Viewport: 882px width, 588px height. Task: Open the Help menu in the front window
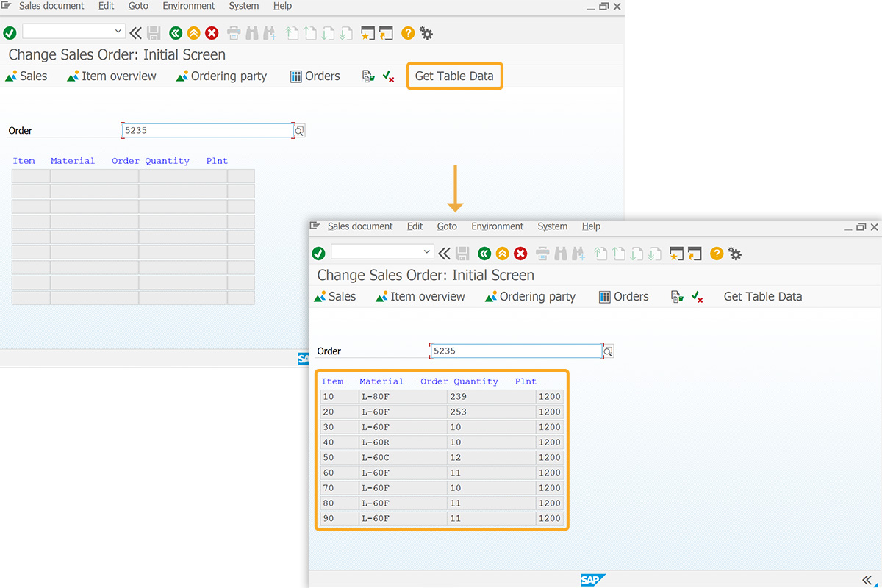point(591,226)
